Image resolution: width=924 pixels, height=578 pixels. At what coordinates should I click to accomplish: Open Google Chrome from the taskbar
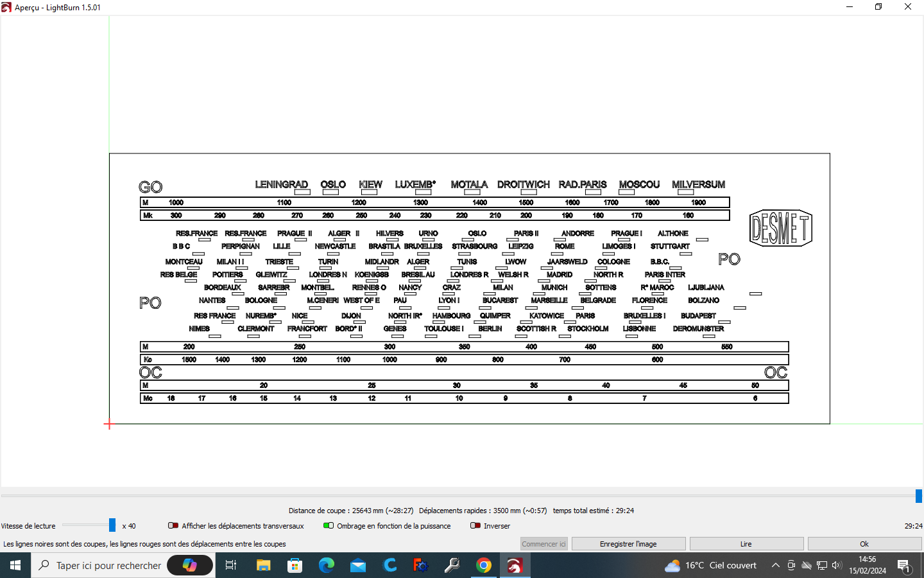484,565
